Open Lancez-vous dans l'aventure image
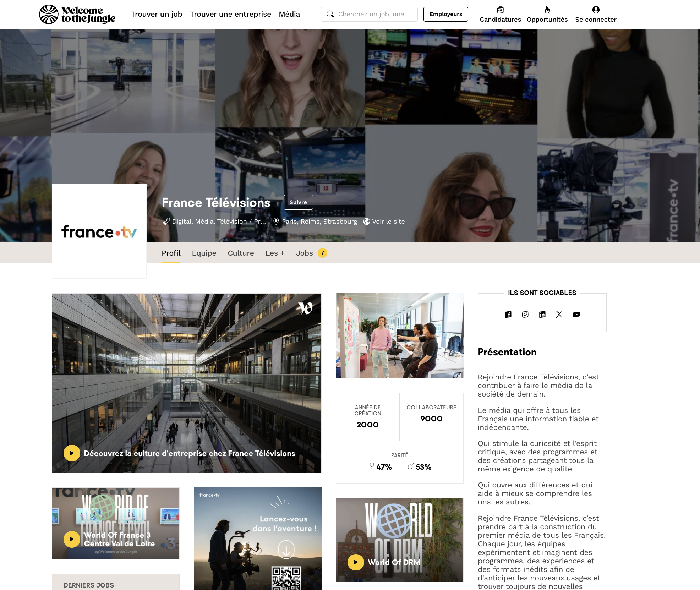The height and width of the screenshot is (590, 700). pyautogui.click(x=257, y=539)
